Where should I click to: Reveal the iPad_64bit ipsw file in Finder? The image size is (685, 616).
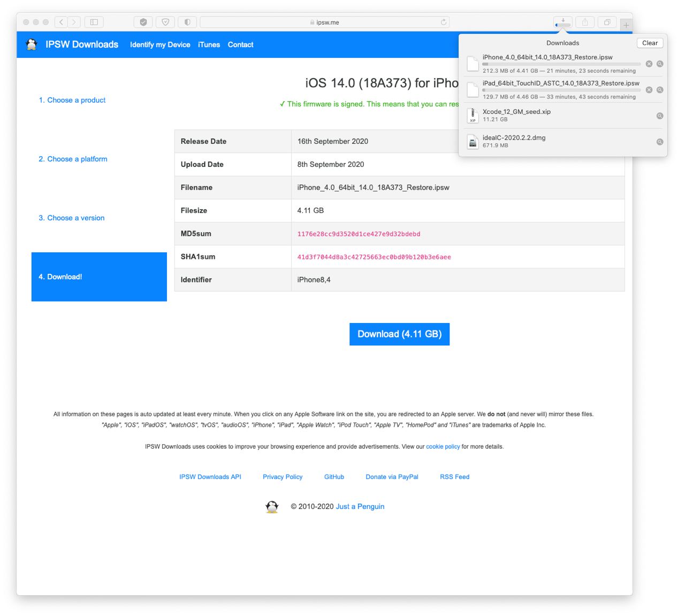point(660,90)
